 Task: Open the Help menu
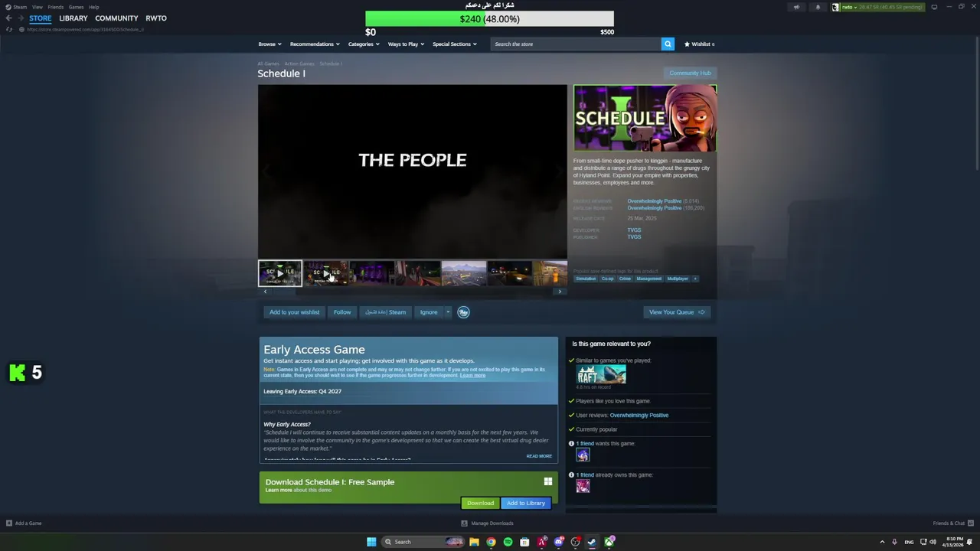(93, 7)
